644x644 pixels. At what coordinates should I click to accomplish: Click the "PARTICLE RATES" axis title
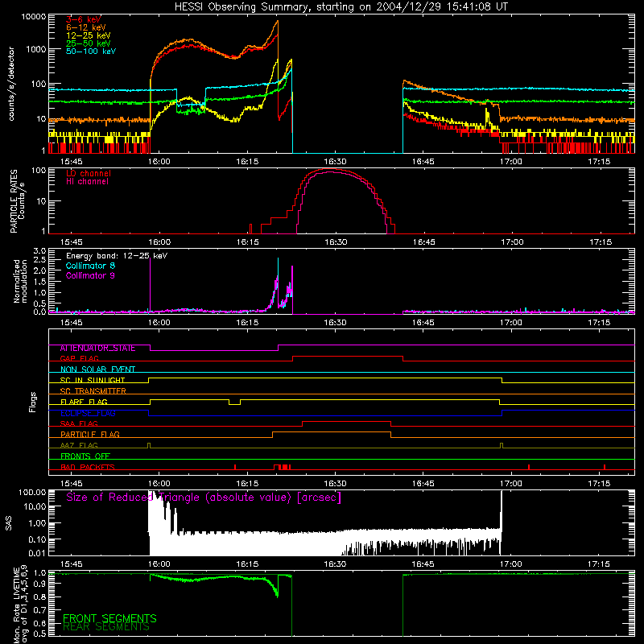pyautogui.click(x=14, y=201)
